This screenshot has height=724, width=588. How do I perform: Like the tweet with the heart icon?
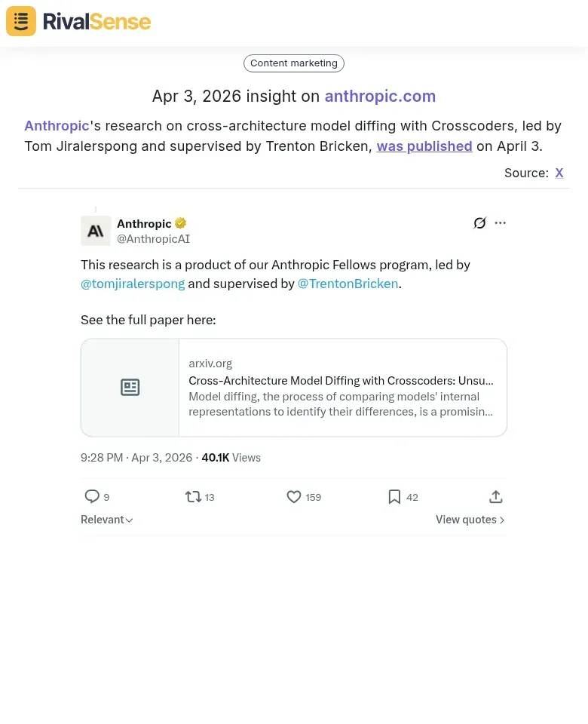[x=294, y=496]
